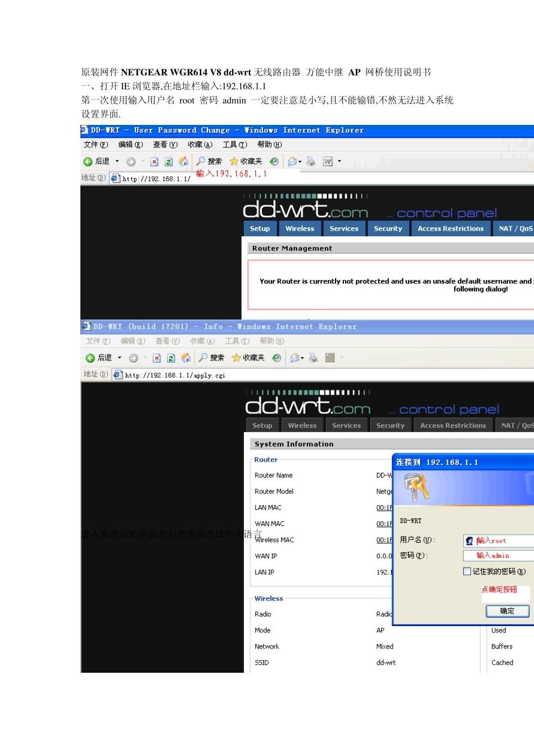Open the History icon in the User Password Change window
The height and width of the screenshot is (756, 534).
(274, 161)
